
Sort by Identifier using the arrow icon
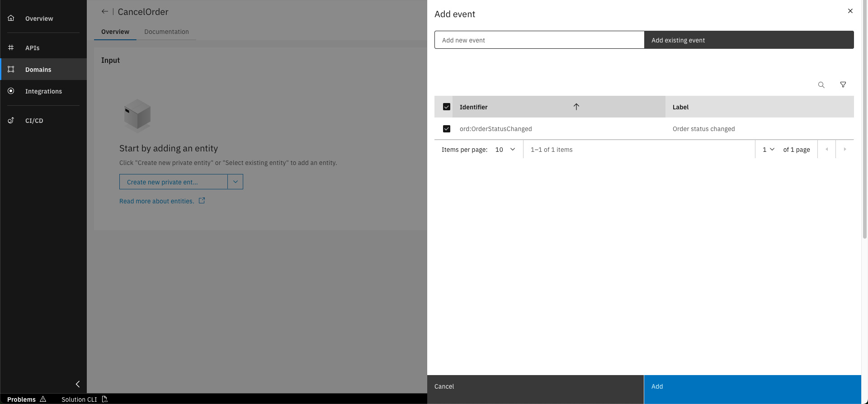576,107
